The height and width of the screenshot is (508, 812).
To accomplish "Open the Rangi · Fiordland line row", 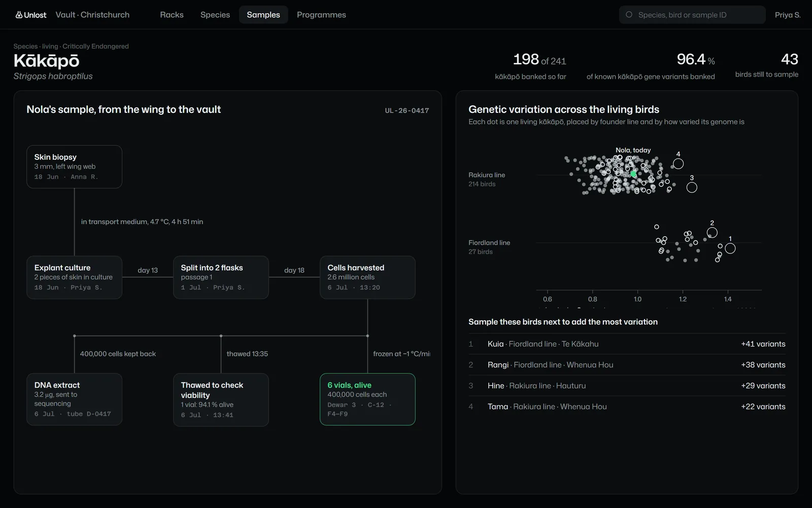I will 627,365.
